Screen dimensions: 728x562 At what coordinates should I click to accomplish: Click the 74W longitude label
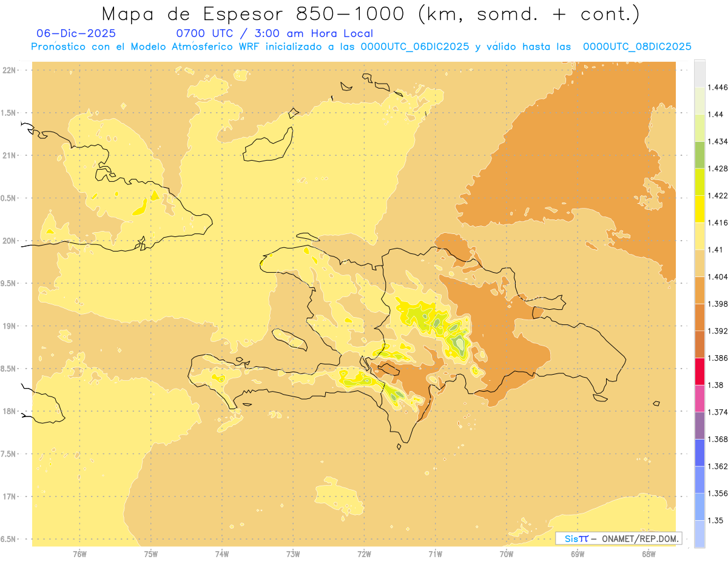pyautogui.click(x=222, y=554)
